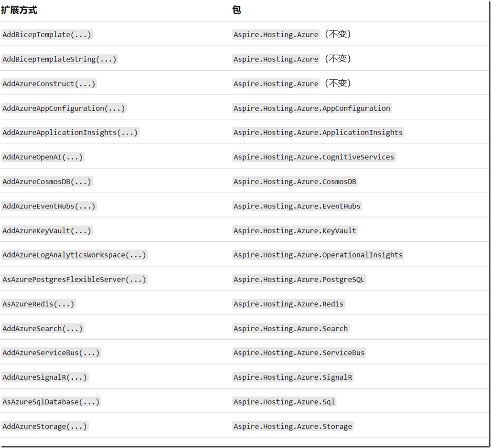Select the AddAzureApplicationInsights(...) method entry

[x=70, y=132]
